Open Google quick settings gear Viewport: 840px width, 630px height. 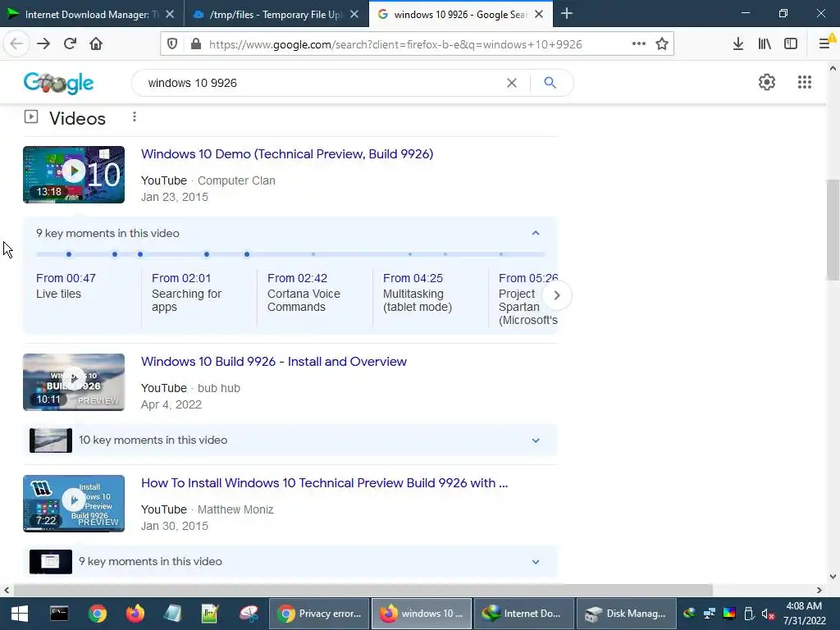click(767, 82)
